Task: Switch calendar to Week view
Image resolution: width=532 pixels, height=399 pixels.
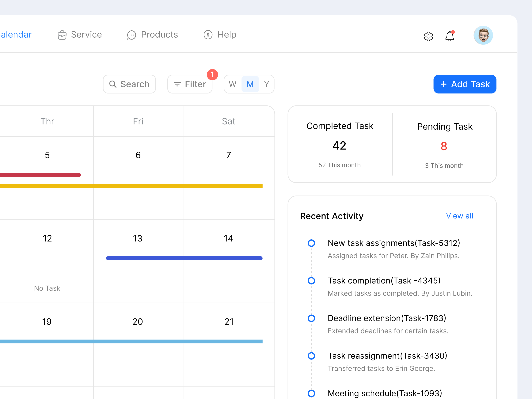Action: click(x=232, y=84)
